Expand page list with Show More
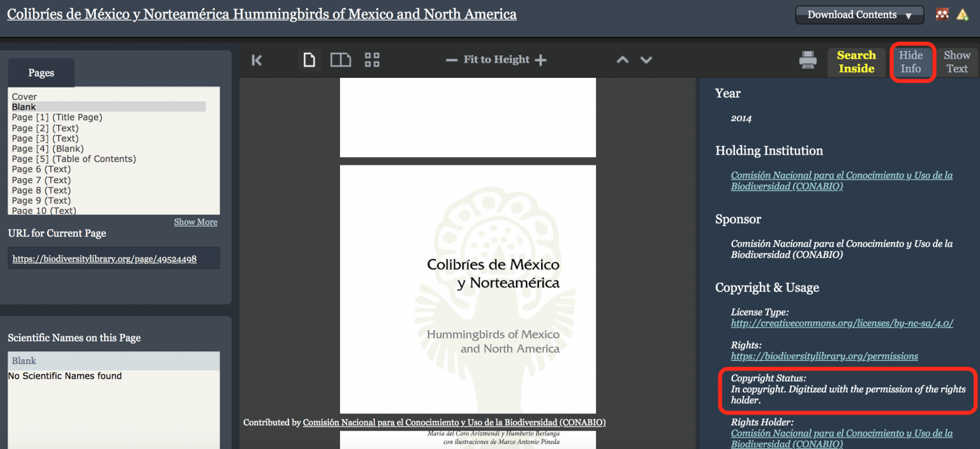 (x=195, y=222)
